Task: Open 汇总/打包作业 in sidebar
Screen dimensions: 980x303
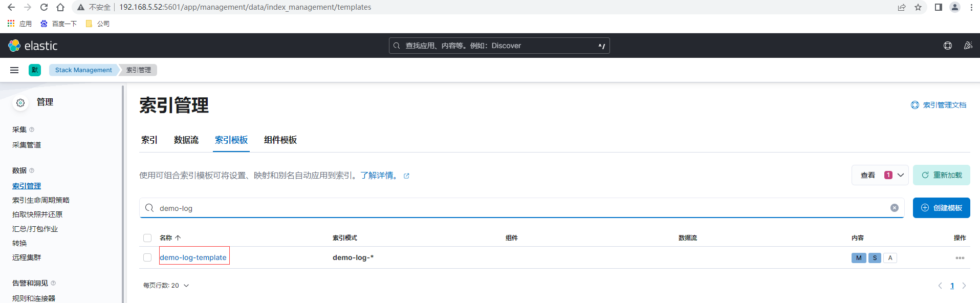Action: pos(35,229)
